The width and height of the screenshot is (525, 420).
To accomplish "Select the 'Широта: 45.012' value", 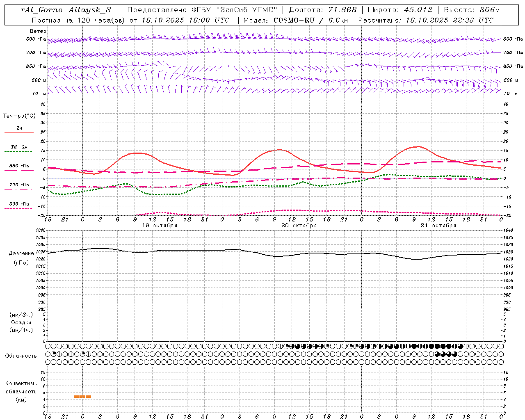I will click(400, 10).
